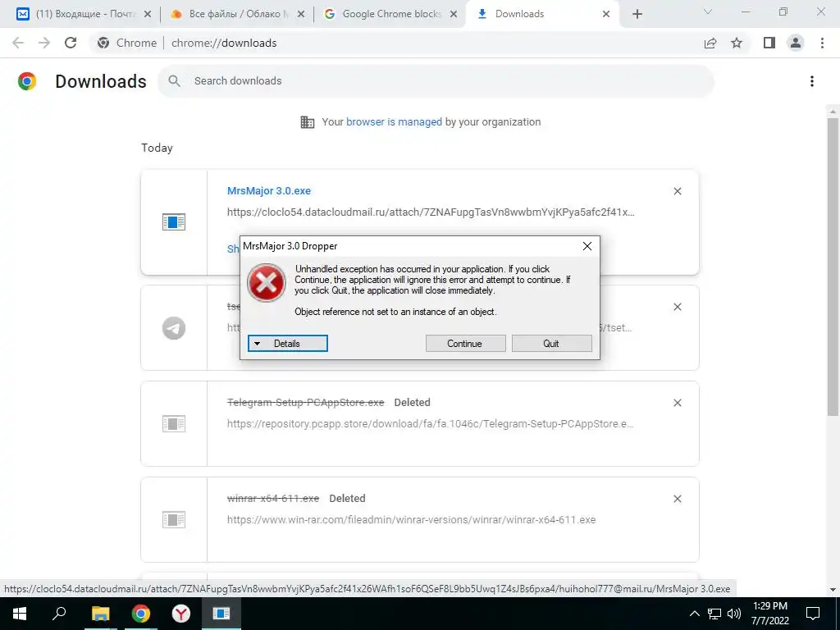Open the tab search chevron

[708, 11]
